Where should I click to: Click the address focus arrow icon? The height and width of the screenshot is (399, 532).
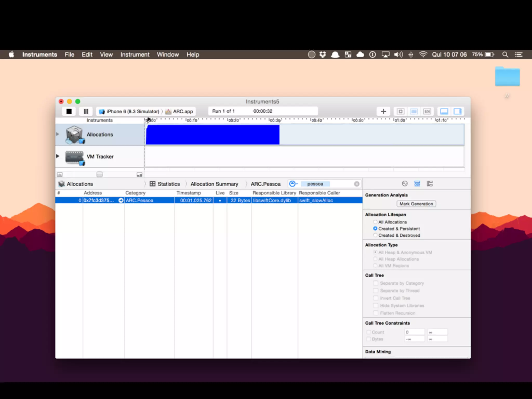pos(121,200)
